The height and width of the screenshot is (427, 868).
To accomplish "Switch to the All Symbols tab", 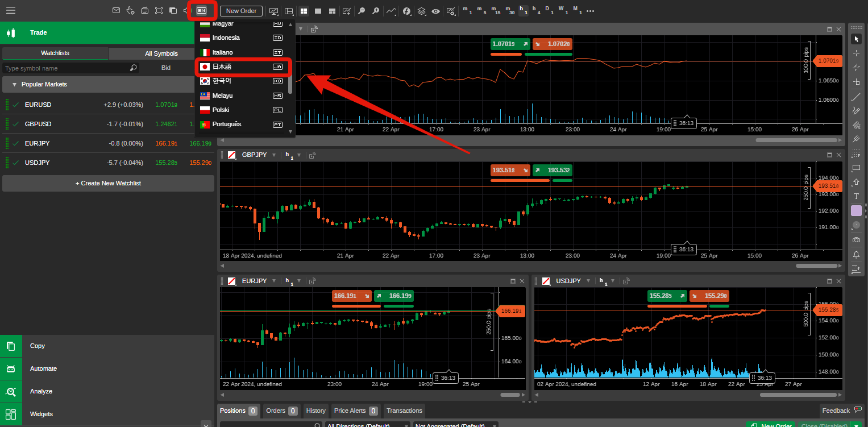I will (161, 53).
